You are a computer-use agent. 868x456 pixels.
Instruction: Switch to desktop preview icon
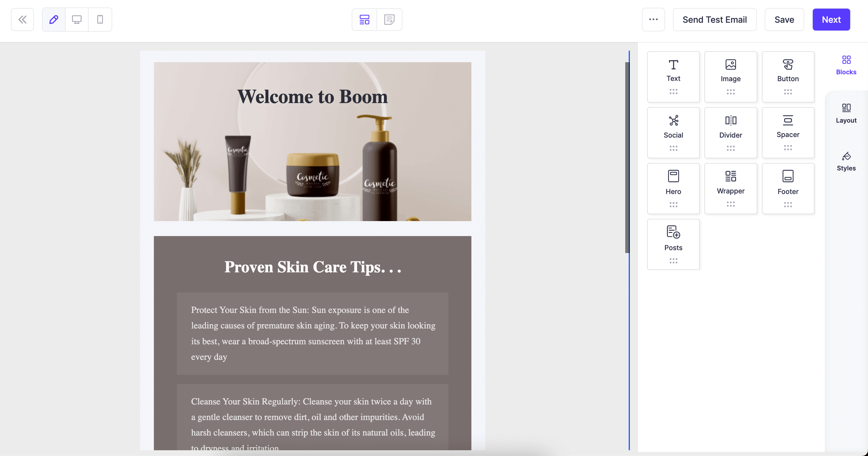tap(77, 20)
